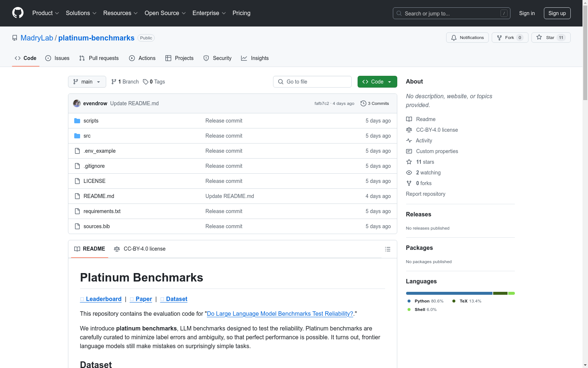The height and width of the screenshot is (368, 588).
Task: Click the eye icon beside 2 watching
Action: (x=409, y=173)
